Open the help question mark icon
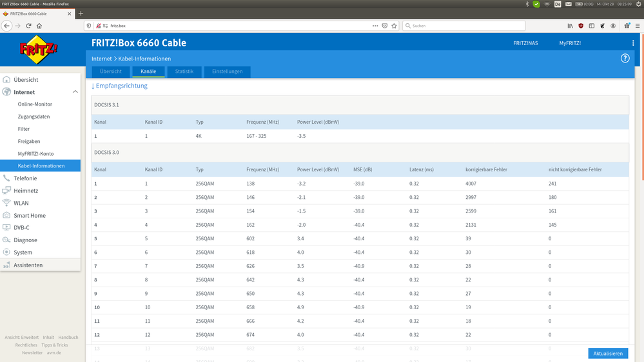This screenshot has width=644, height=362. click(625, 59)
